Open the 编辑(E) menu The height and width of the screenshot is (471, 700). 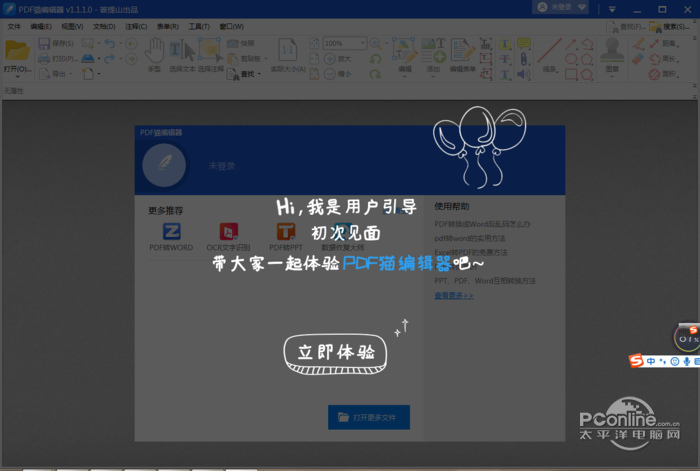coord(41,26)
